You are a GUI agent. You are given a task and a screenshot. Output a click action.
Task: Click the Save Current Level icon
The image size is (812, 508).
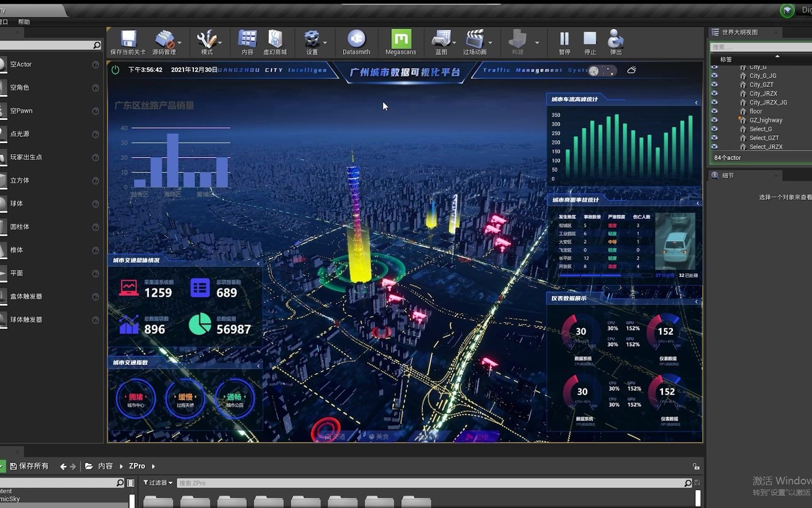pyautogui.click(x=128, y=40)
